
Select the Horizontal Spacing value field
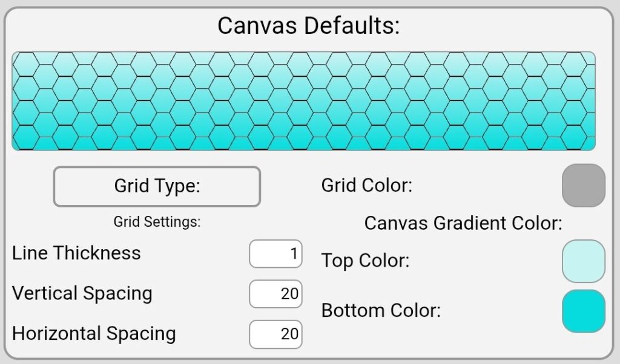coord(276,334)
